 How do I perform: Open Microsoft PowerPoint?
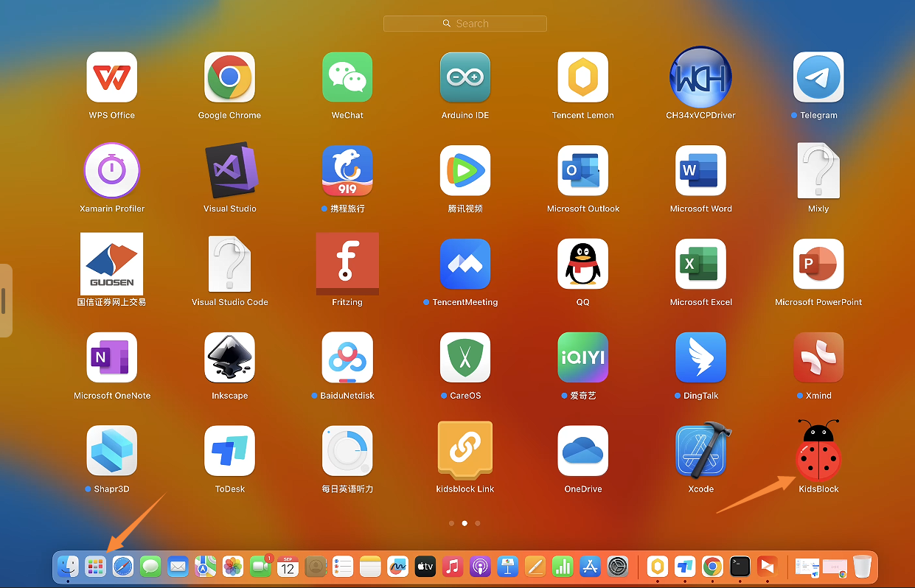click(x=818, y=264)
